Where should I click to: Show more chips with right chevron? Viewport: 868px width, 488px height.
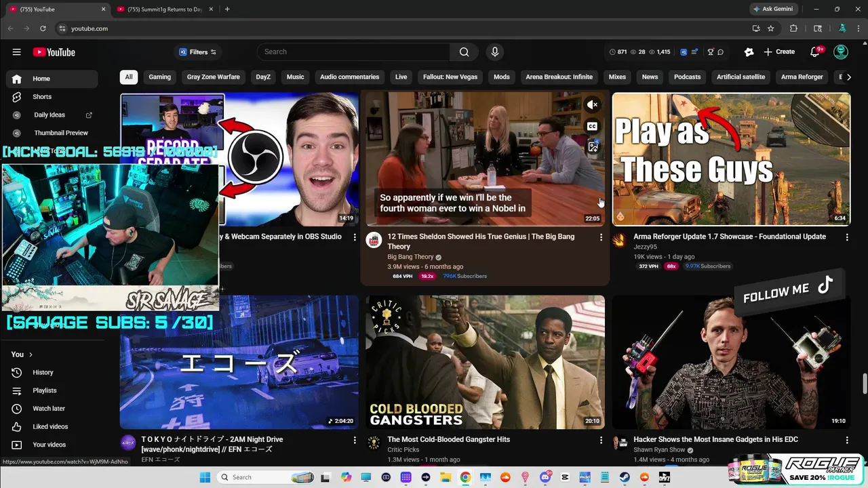click(848, 77)
